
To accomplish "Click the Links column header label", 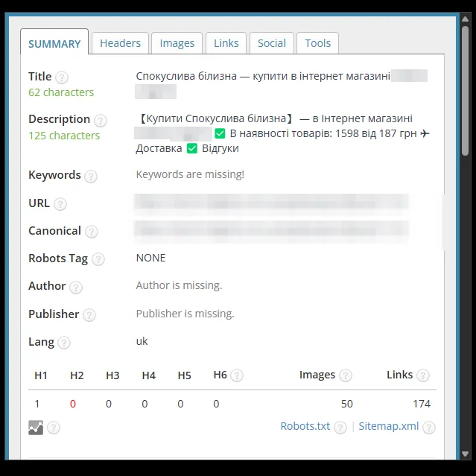I will tap(399, 375).
